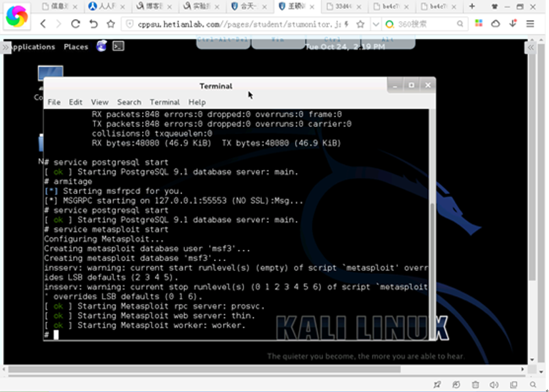This screenshot has width=549, height=392.
Task: Click the blocked-ads status bar icon
Action: point(456,384)
